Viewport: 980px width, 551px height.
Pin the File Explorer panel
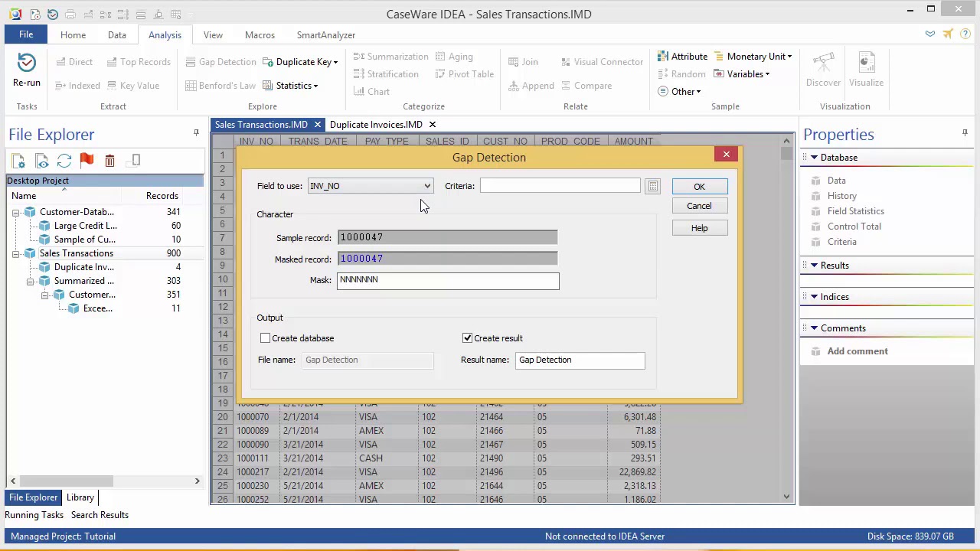point(196,133)
